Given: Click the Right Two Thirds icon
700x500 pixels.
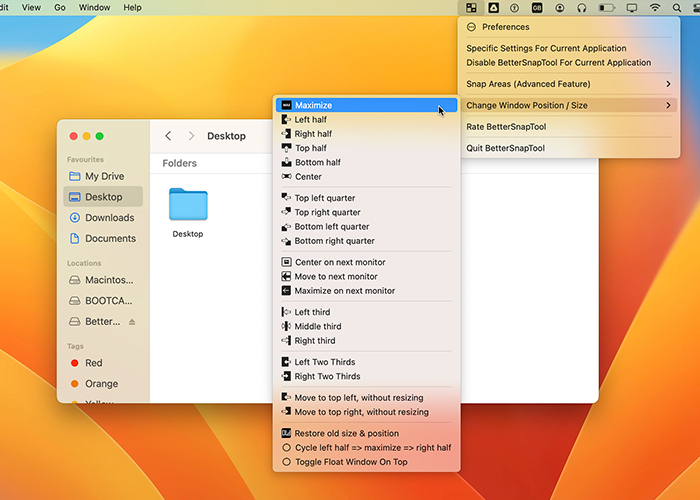Looking at the screenshot, I should tap(286, 376).
